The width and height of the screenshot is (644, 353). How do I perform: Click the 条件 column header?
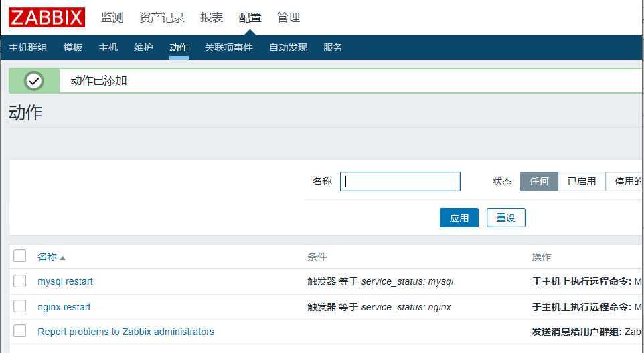[317, 257]
